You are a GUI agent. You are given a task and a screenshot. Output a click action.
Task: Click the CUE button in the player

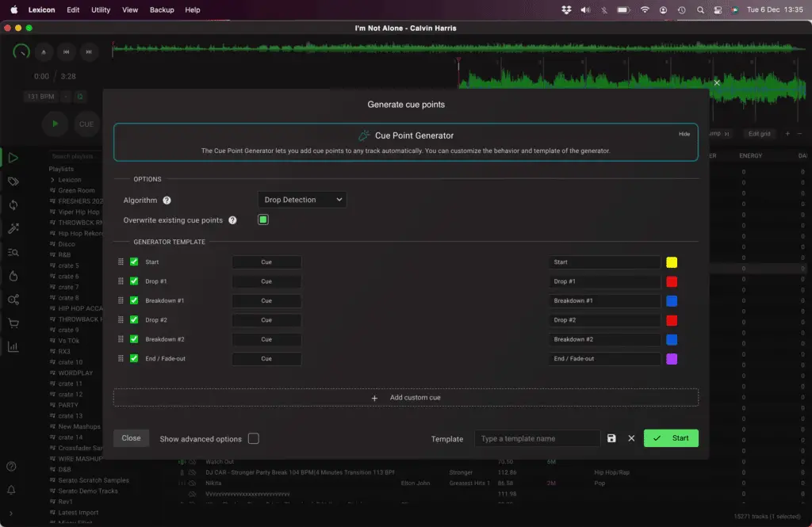(86, 124)
